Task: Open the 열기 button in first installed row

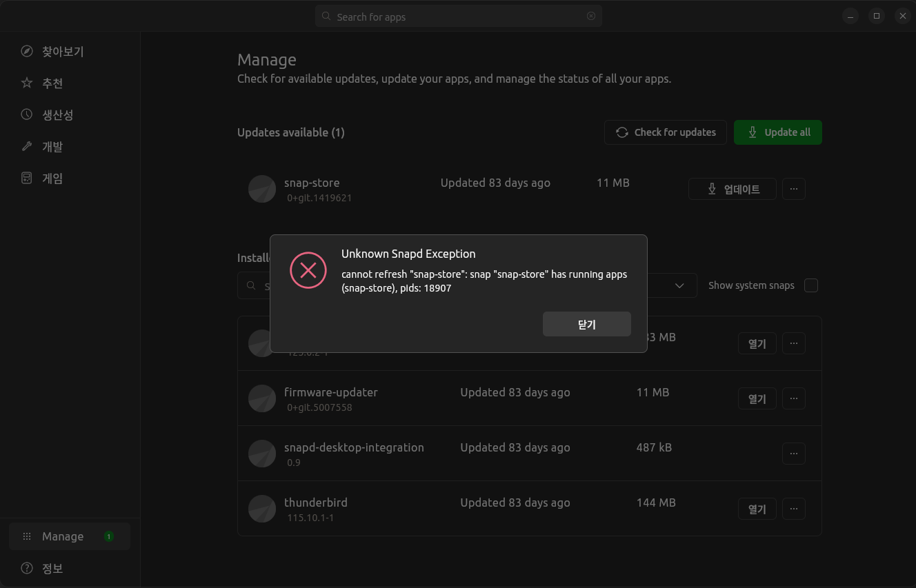Action: click(x=757, y=343)
